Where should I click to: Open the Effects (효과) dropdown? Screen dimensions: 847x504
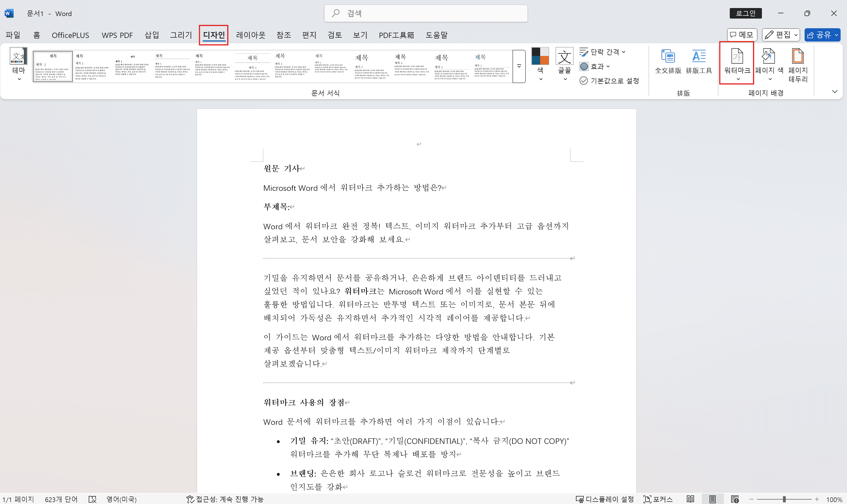tap(595, 66)
